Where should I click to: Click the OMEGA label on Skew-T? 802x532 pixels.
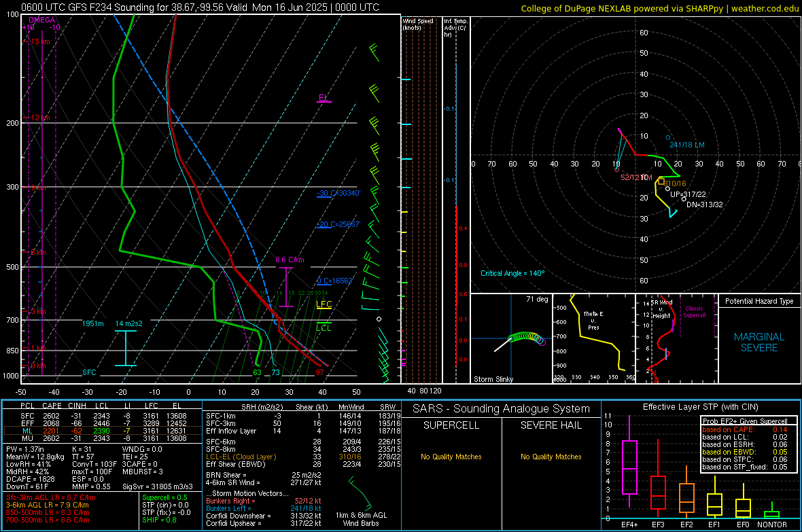pyautogui.click(x=41, y=20)
